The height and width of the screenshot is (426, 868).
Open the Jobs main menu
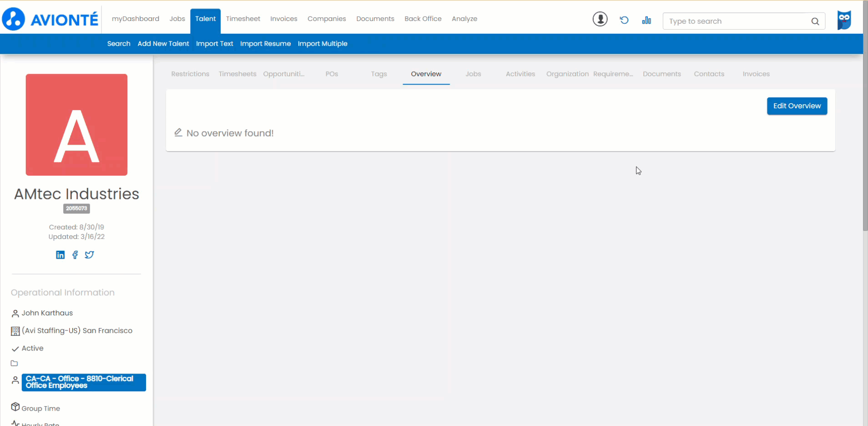click(177, 19)
